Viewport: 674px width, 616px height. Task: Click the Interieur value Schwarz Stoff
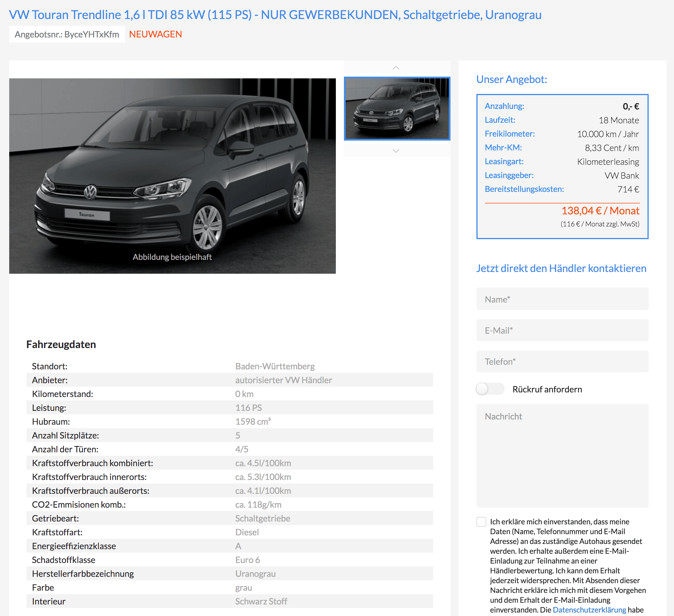[261, 601]
